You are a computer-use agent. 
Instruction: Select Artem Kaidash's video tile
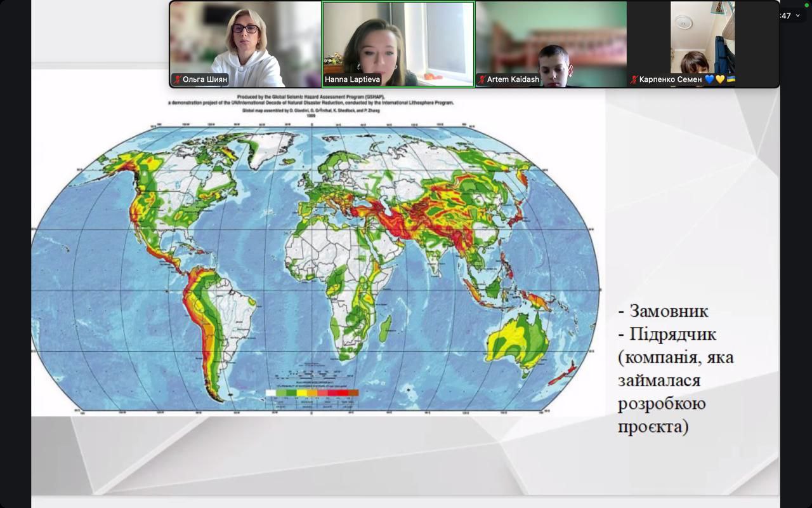click(551, 38)
